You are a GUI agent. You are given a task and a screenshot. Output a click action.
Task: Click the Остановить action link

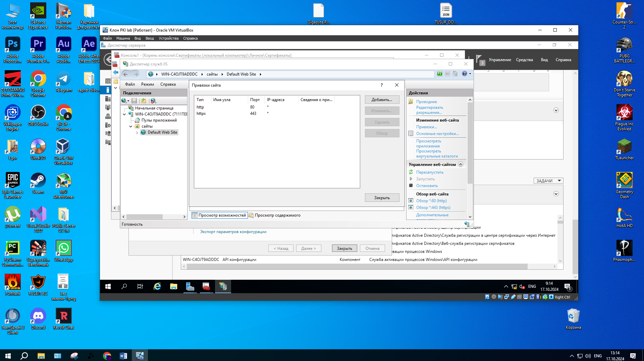[427, 186]
